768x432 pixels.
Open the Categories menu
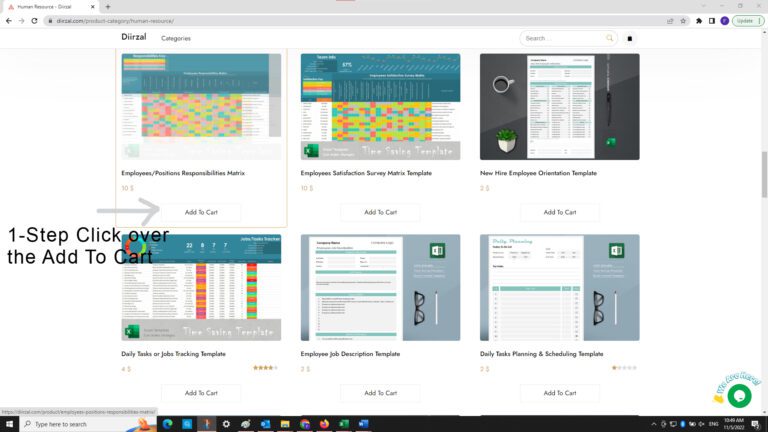tap(176, 38)
